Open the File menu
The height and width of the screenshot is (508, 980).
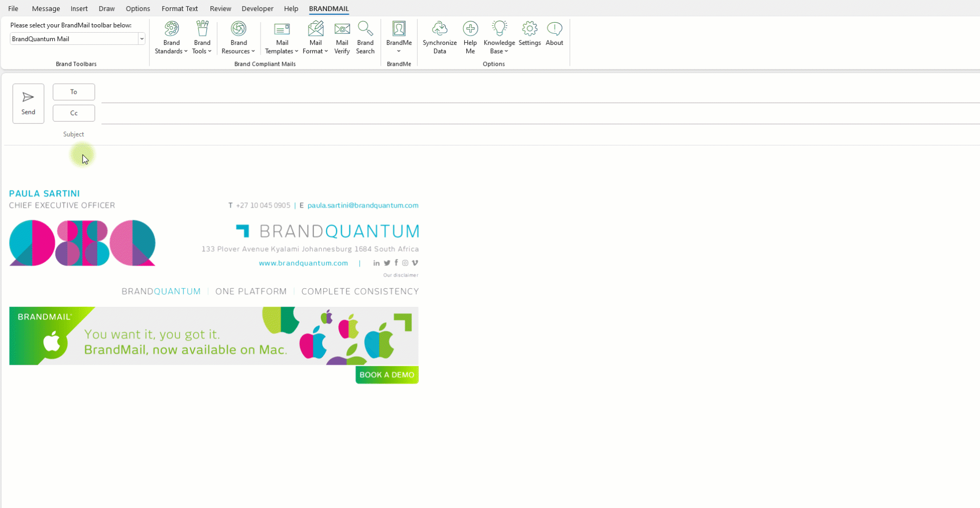pyautogui.click(x=13, y=8)
